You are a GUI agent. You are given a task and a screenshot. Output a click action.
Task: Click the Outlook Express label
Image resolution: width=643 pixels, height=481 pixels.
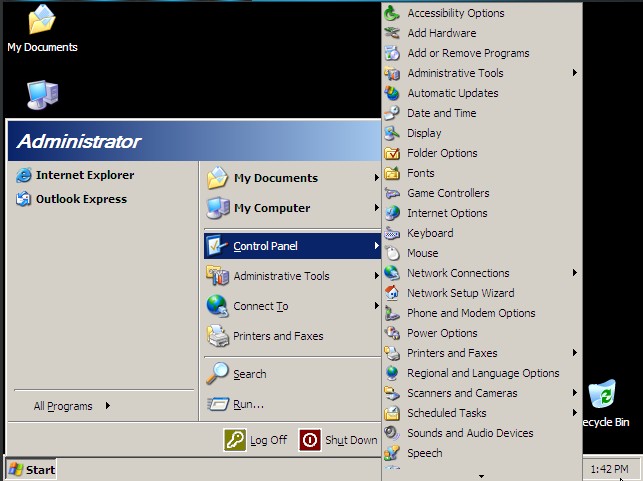81,199
